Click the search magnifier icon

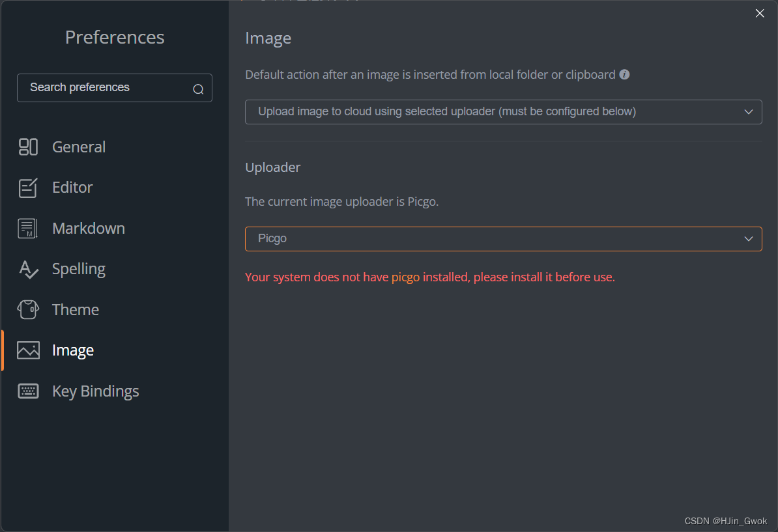198,89
